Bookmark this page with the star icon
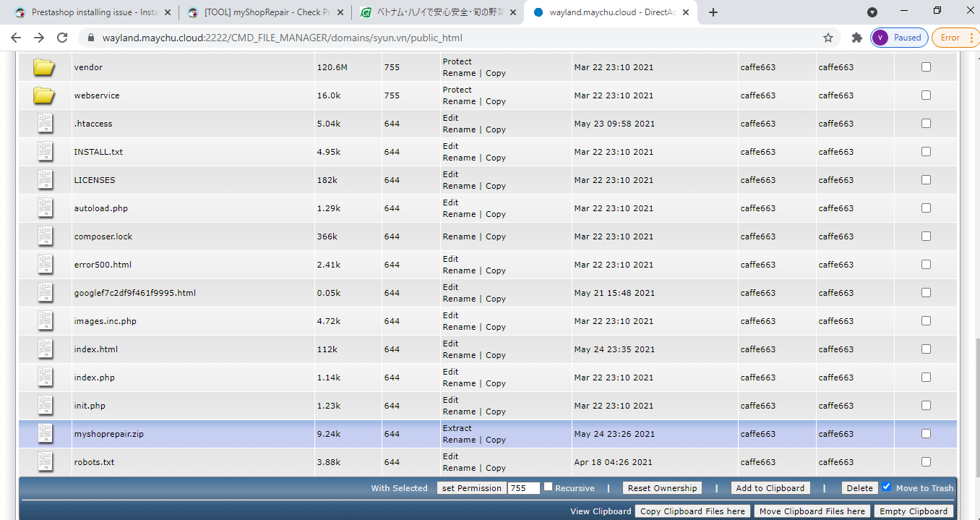The width and height of the screenshot is (980, 520). (828, 38)
